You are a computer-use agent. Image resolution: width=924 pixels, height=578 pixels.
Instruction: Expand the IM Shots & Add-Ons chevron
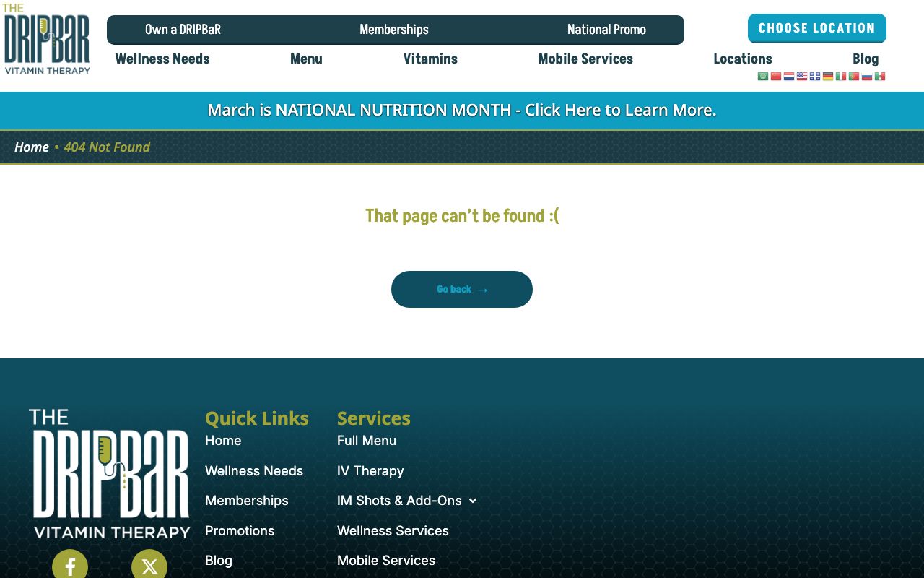473,501
